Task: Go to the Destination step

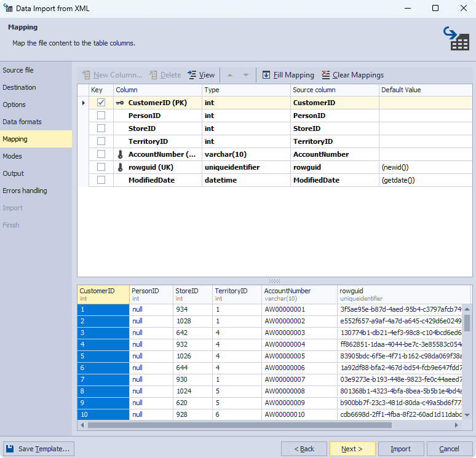Action: (x=36, y=87)
